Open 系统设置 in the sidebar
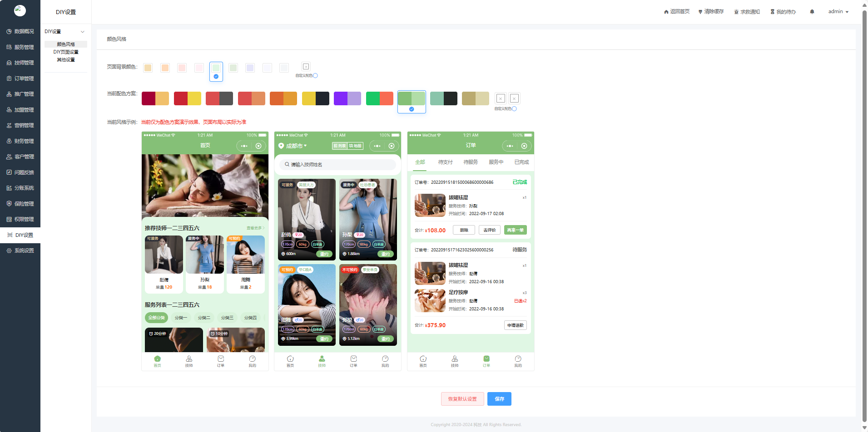Image resolution: width=868 pixels, height=432 pixels. (x=20, y=250)
